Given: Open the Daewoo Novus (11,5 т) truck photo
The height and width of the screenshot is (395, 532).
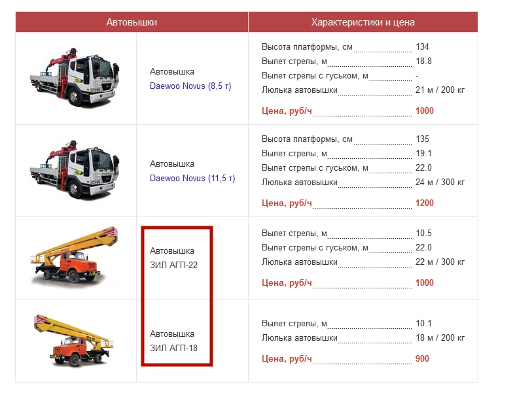Looking at the screenshot, I should [74, 171].
